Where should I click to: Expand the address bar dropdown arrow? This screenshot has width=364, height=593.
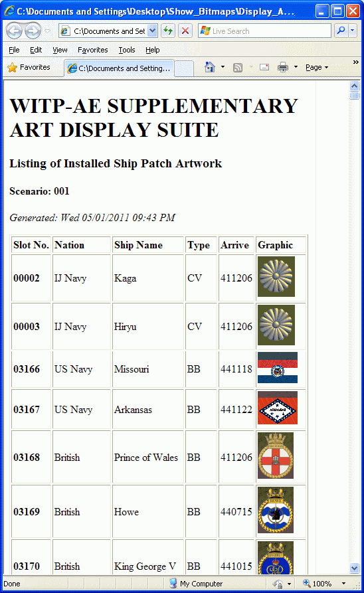[x=152, y=31]
